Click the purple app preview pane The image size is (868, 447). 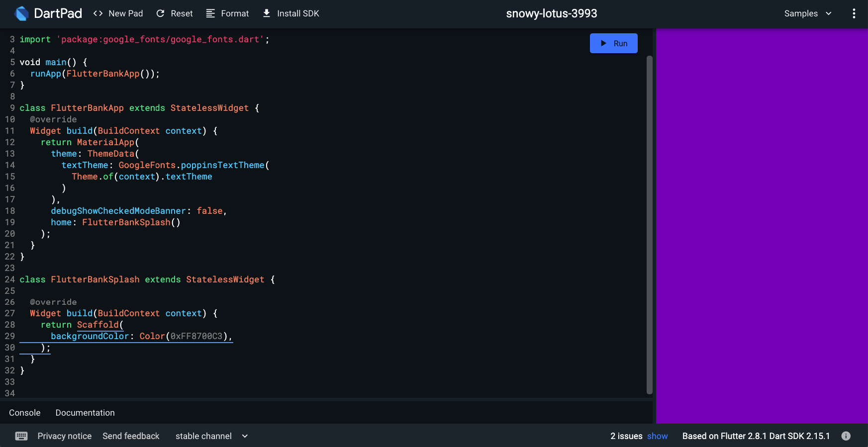(x=762, y=226)
